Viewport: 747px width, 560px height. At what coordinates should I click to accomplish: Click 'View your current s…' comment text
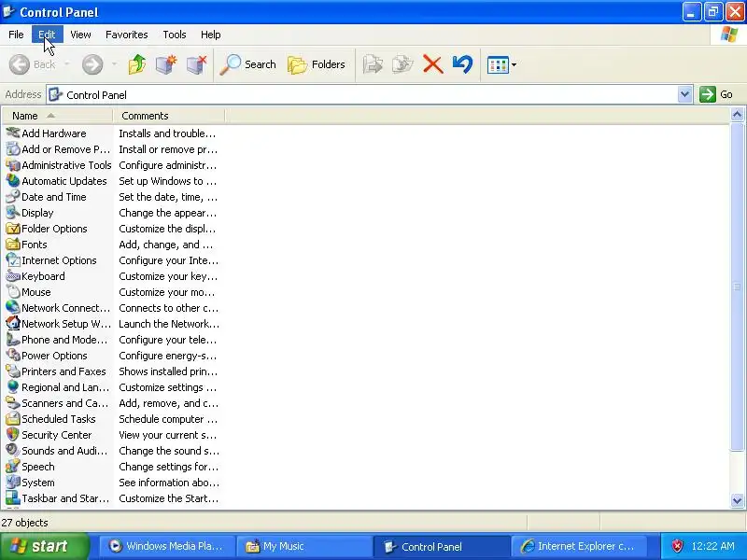[x=168, y=435]
